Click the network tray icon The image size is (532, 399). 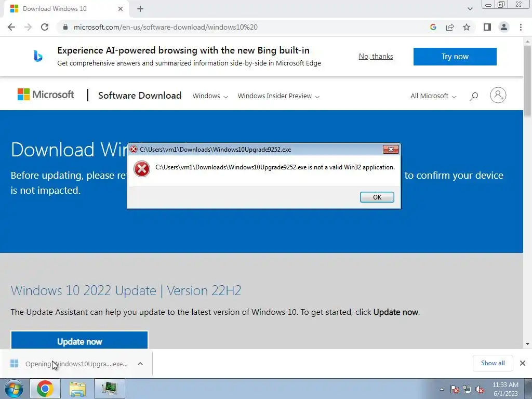tap(467, 389)
